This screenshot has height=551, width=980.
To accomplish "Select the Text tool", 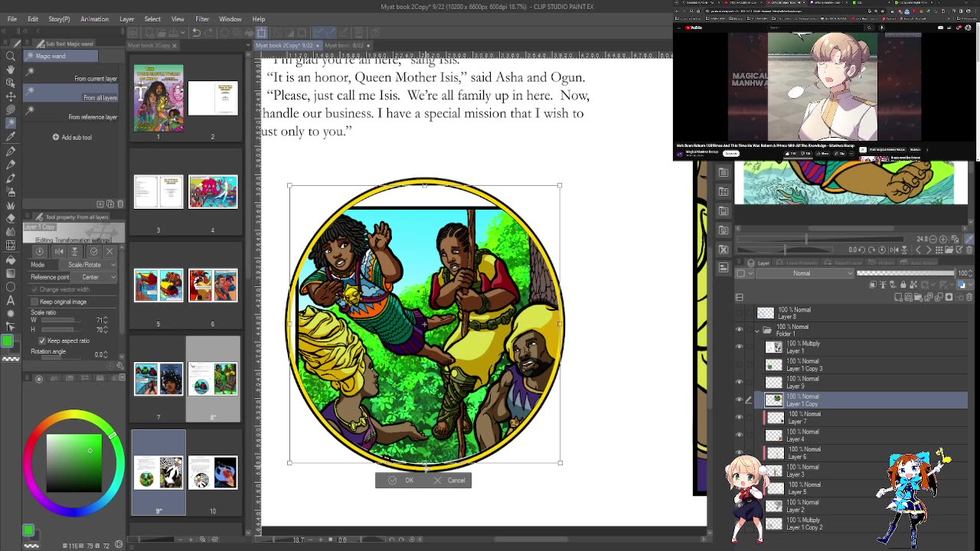I will click(11, 300).
